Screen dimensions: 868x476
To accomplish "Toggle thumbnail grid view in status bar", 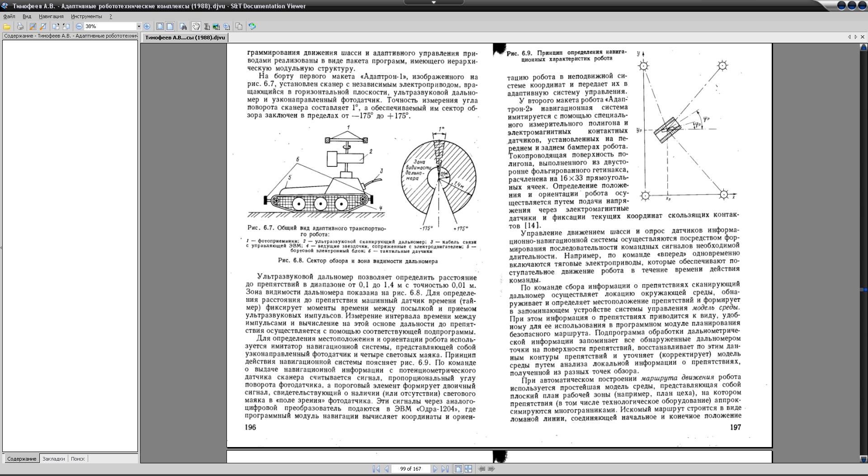I will (x=468, y=469).
